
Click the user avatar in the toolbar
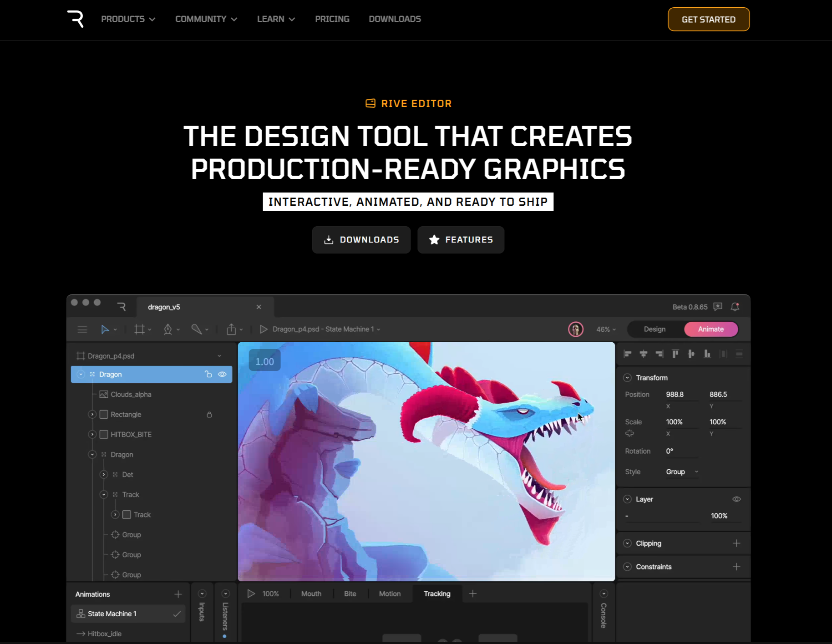[x=575, y=329]
